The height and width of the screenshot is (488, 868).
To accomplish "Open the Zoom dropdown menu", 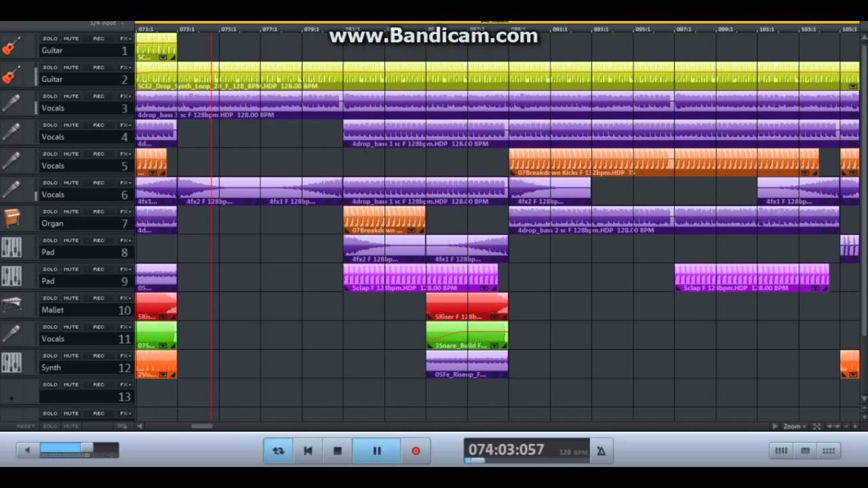I will click(x=794, y=426).
